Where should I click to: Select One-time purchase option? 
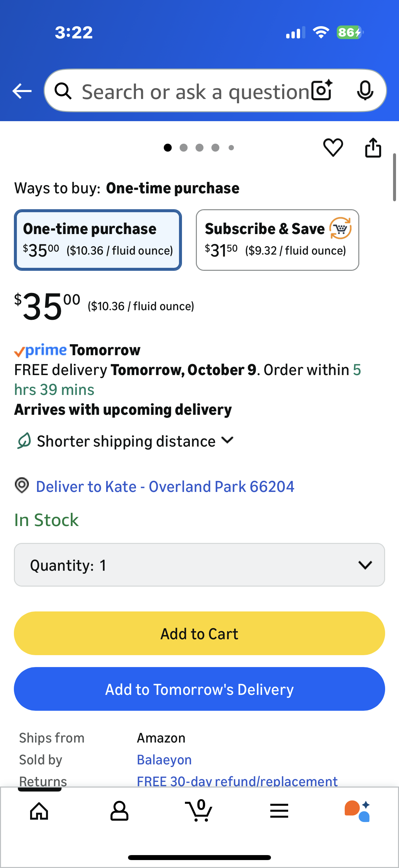pos(98,240)
